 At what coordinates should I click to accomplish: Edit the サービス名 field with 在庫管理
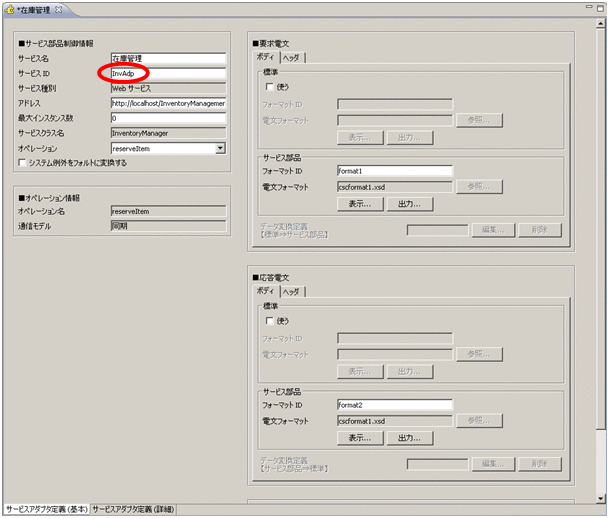168,58
